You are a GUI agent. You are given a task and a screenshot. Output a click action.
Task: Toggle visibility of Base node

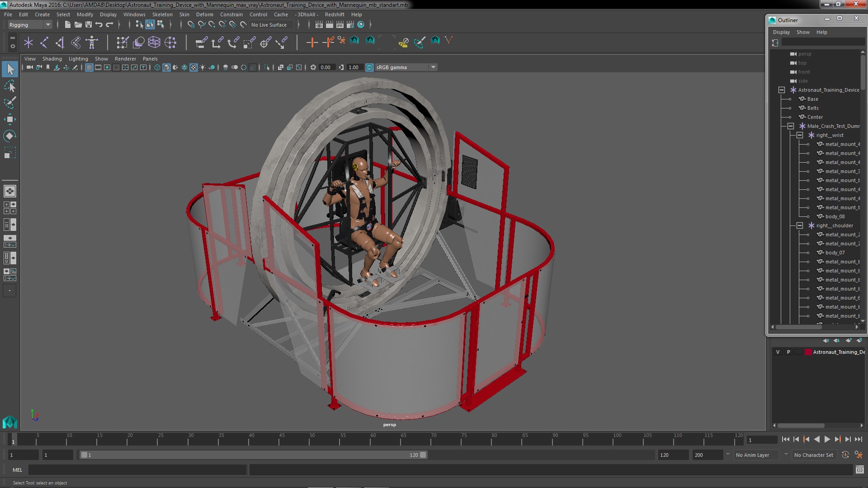pos(791,99)
